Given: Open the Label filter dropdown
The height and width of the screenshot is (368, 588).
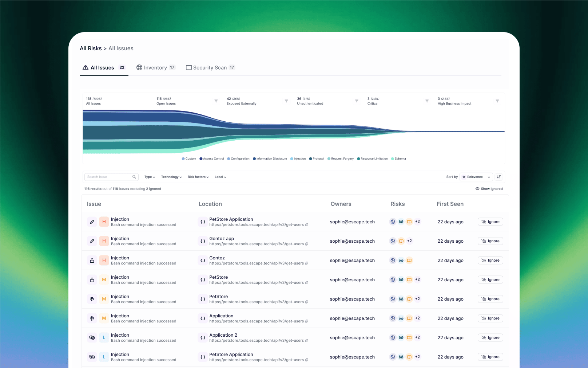Looking at the screenshot, I should tap(220, 177).
